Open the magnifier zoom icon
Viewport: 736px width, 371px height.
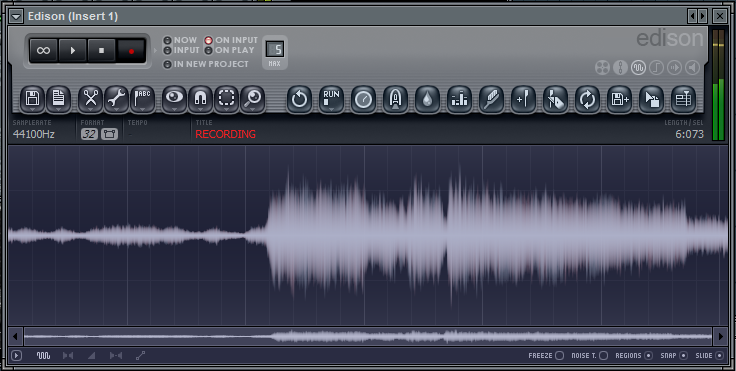(x=253, y=99)
